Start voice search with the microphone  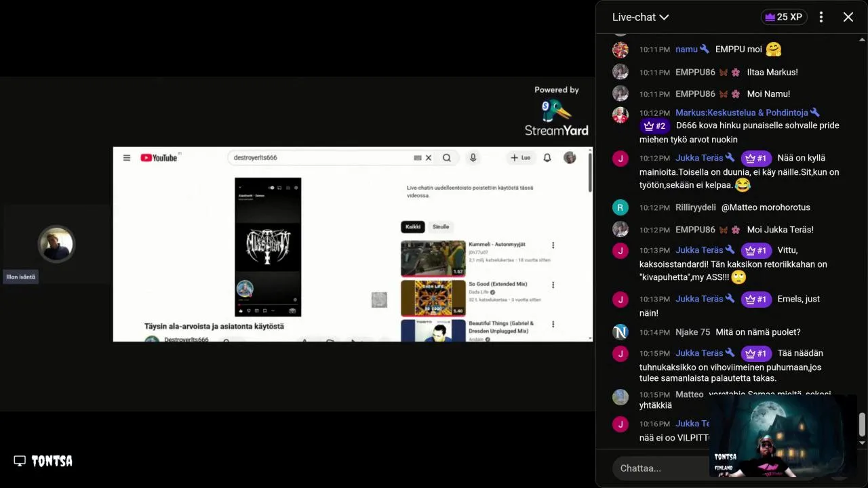(x=473, y=158)
